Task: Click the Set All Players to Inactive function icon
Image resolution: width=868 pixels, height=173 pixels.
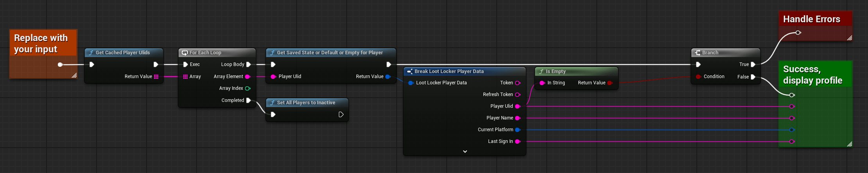Action: [x=272, y=103]
